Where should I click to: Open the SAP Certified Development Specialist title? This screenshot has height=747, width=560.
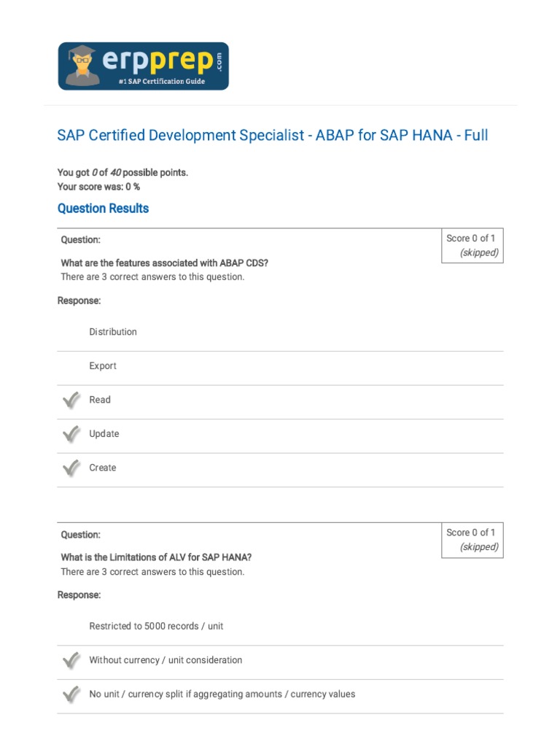pyautogui.click(x=273, y=135)
